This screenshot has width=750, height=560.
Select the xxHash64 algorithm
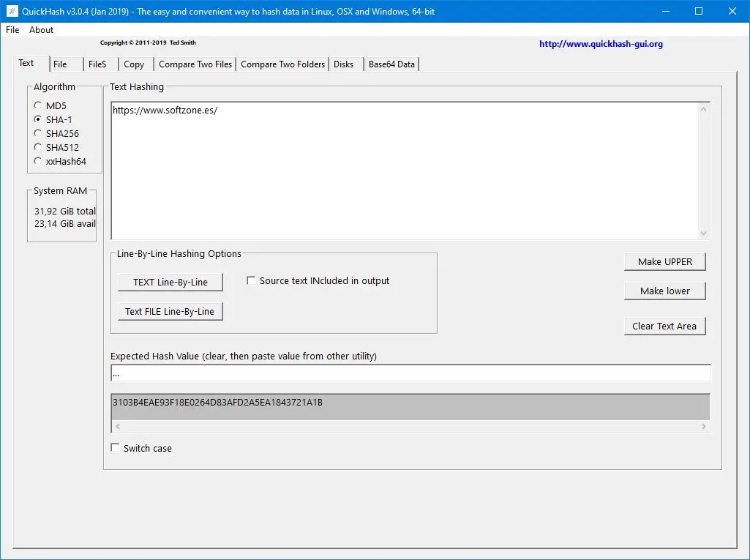[38, 161]
